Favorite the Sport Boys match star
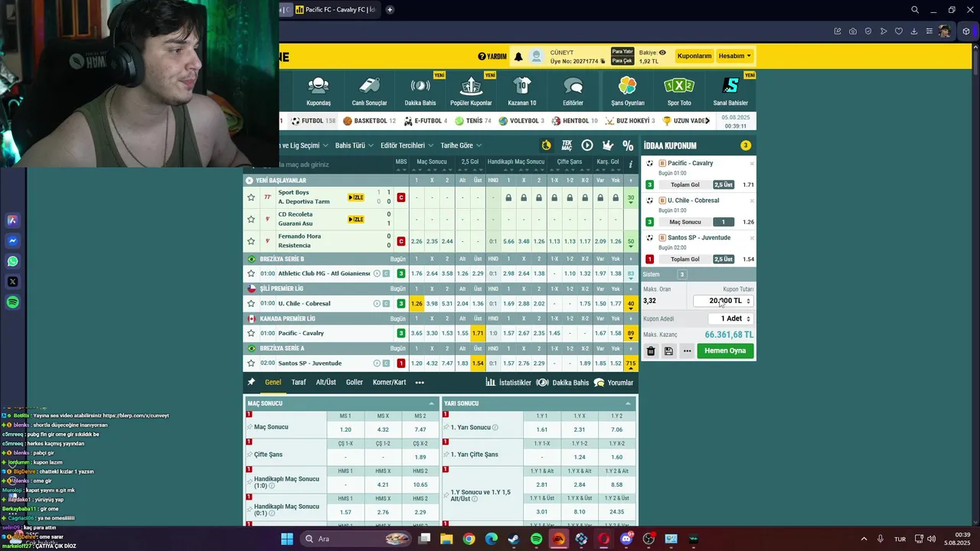The image size is (980, 551). (251, 197)
